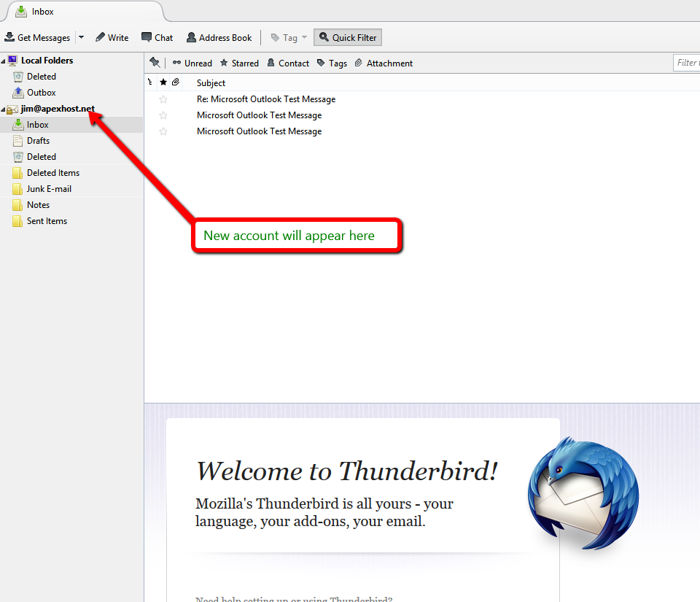Open the Tag dropdown

(x=289, y=37)
